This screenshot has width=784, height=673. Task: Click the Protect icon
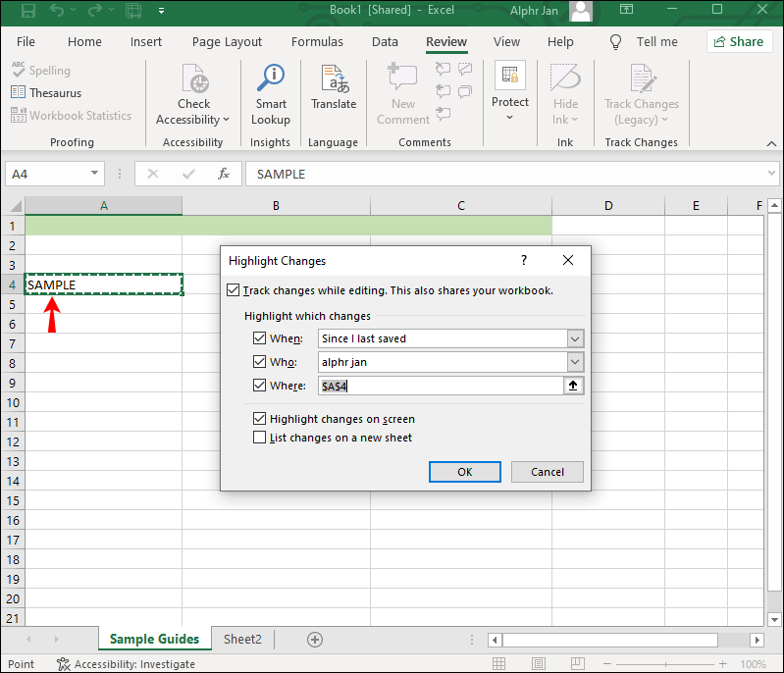pos(509,75)
